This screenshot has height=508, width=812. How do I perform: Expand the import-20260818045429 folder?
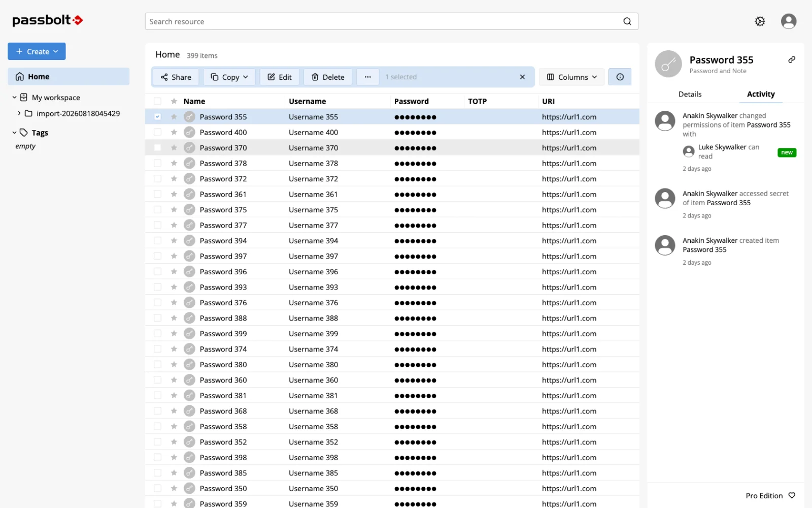pos(19,113)
